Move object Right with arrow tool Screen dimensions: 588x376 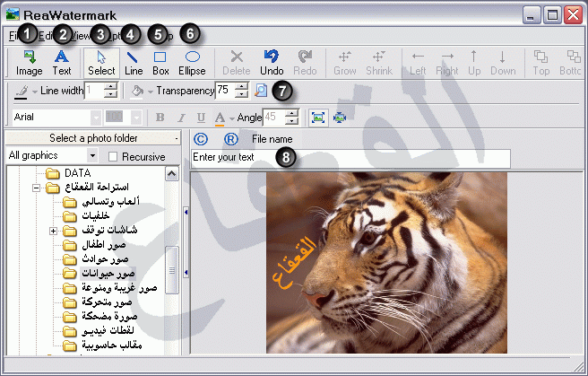447,63
